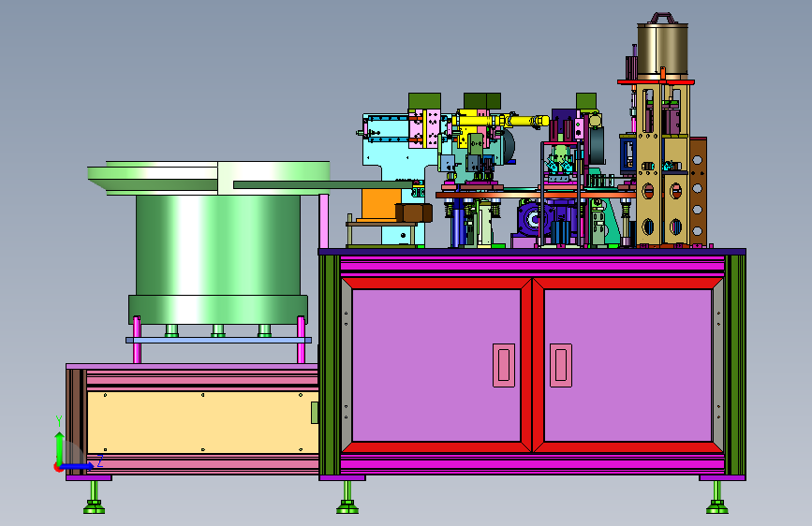Click the middle green leveling foot
The image size is (812, 526).
point(347,498)
